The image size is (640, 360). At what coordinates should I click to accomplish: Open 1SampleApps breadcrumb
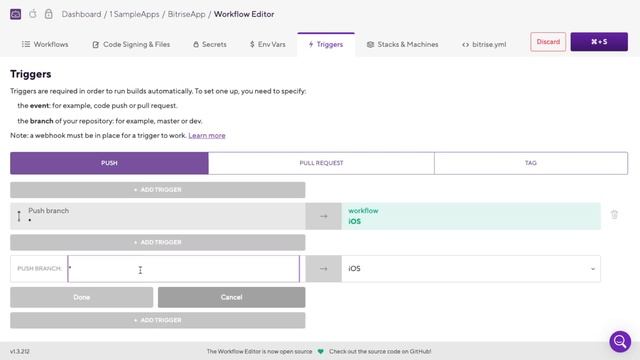click(134, 14)
